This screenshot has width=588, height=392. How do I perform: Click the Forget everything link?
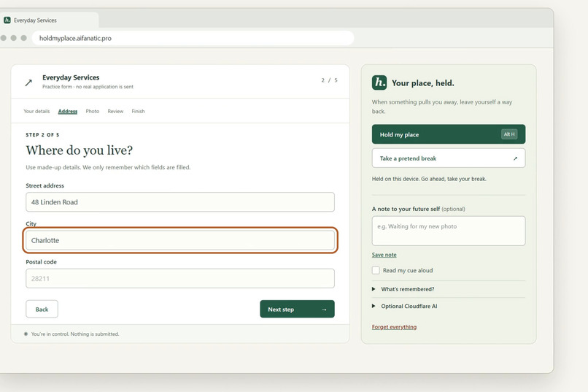tap(394, 327)
